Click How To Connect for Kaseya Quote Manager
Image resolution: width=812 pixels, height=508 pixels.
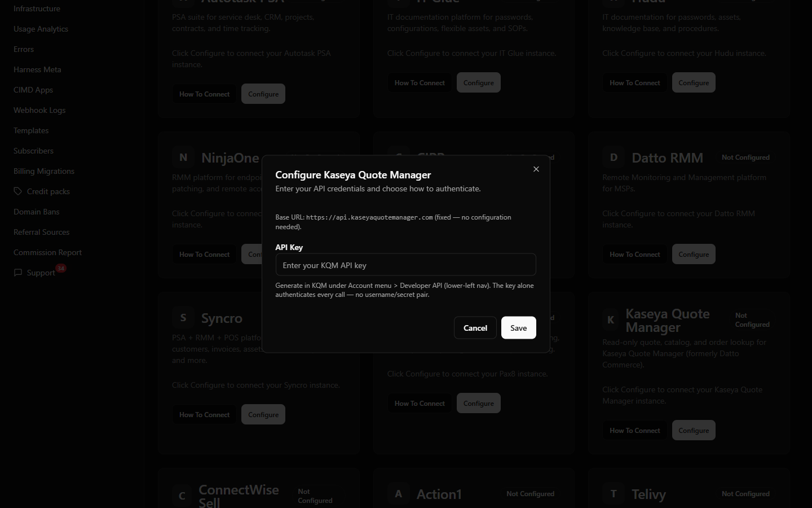click(x=634, y=431)
